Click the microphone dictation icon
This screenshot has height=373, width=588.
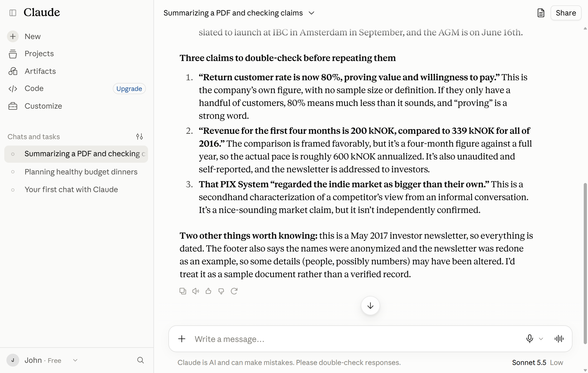[529, 339]
